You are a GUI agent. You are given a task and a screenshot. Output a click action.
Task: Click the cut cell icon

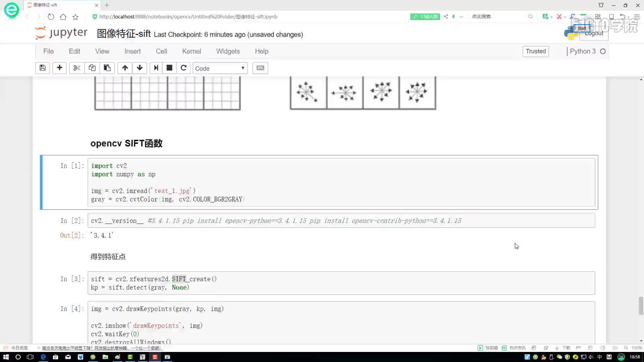76,68
